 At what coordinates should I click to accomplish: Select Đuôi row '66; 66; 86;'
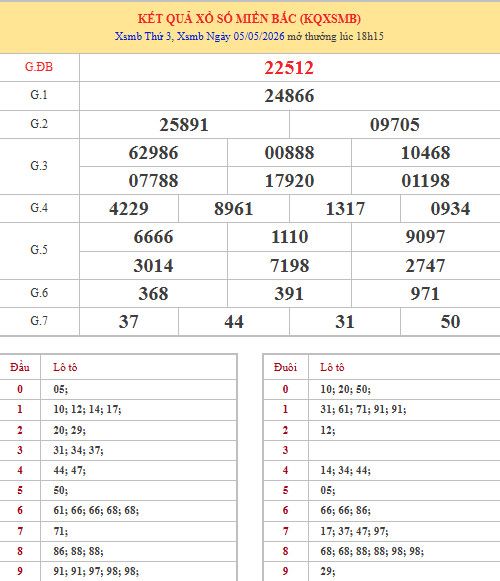coord(345,510)
